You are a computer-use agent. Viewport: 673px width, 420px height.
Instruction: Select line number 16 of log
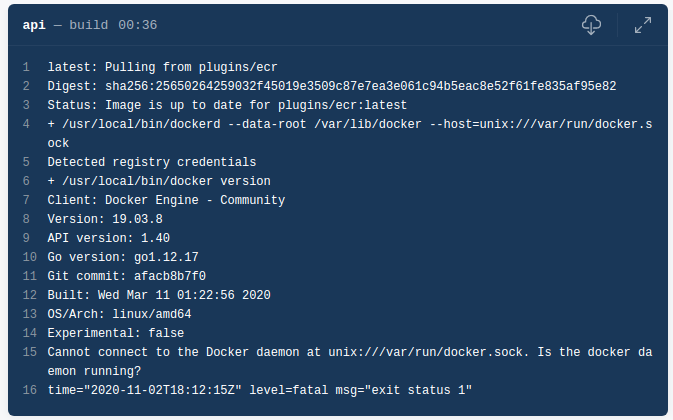[28, 389]
